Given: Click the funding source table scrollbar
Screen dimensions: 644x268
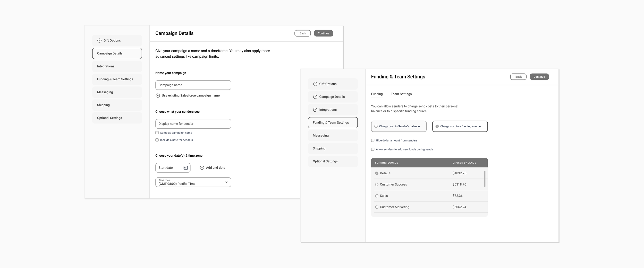Looking at the screenshot, I should [485, 179].
